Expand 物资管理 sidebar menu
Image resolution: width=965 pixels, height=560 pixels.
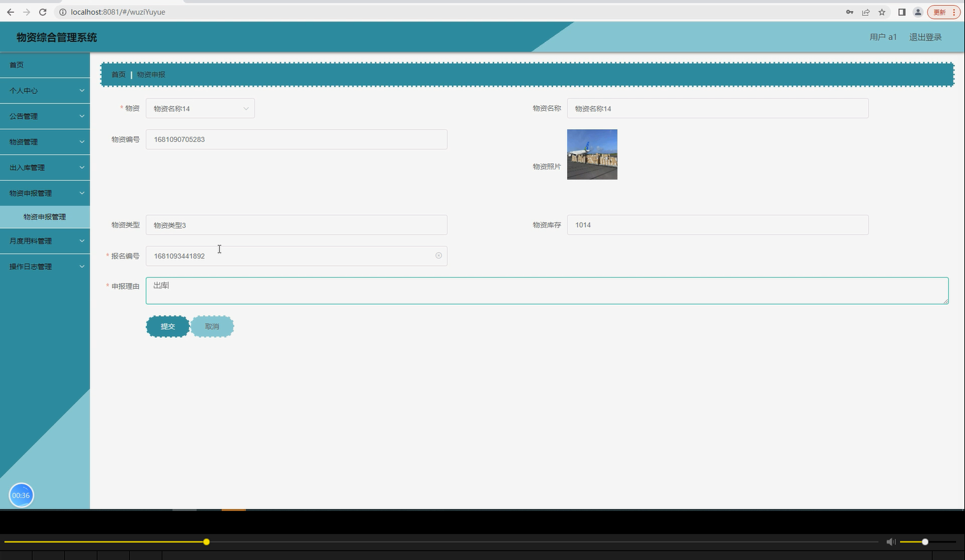(x=45, y=142)
